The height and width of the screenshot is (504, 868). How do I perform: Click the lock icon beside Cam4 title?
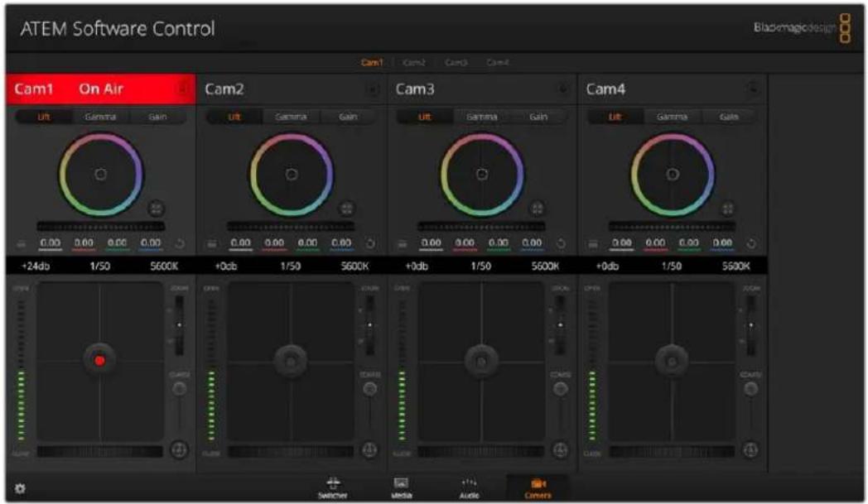pos(753,89)
